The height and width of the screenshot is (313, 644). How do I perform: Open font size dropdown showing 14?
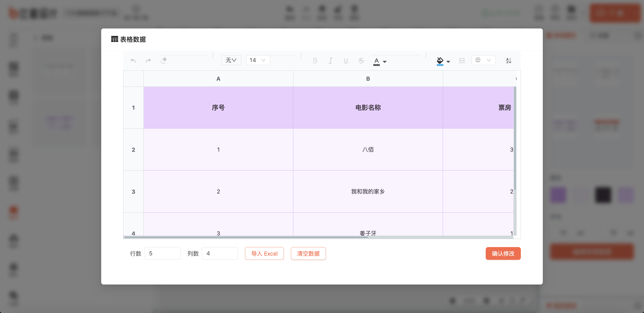[258, 60]
